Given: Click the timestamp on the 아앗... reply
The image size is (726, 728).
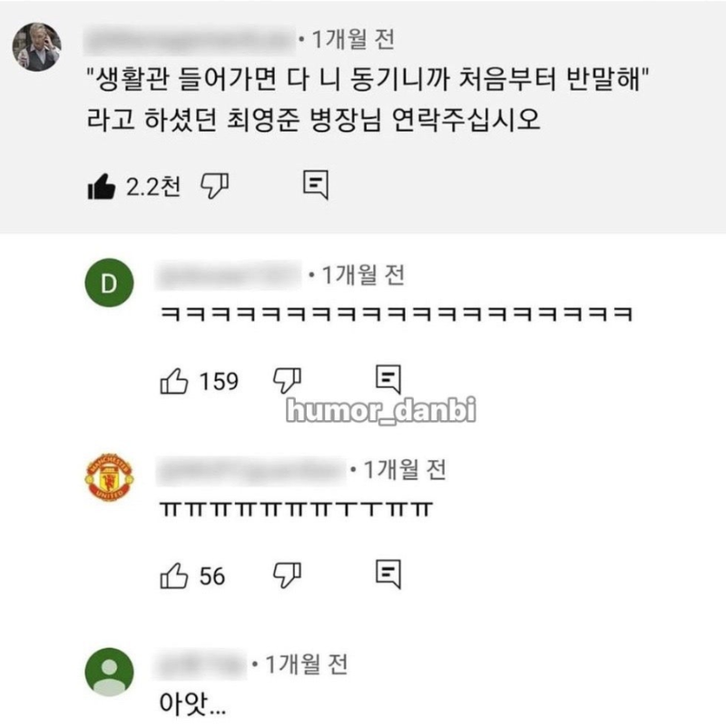Looking at the screenshot, I should [x=301, y=664].
